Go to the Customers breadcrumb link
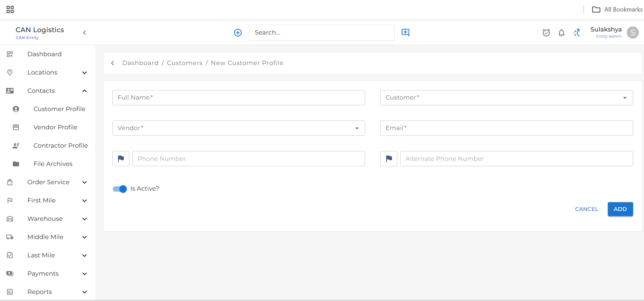Image resolution: width=644 pixels, height=301 pixels. tap(185, 63)
